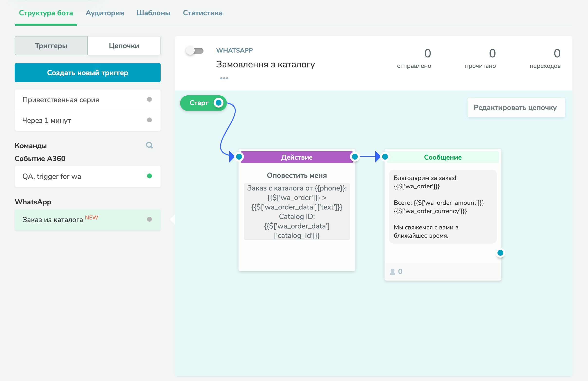Click Сообщение block's input connector dot
The height and width of the screenshot is (381, 588).
coord(385,157)
